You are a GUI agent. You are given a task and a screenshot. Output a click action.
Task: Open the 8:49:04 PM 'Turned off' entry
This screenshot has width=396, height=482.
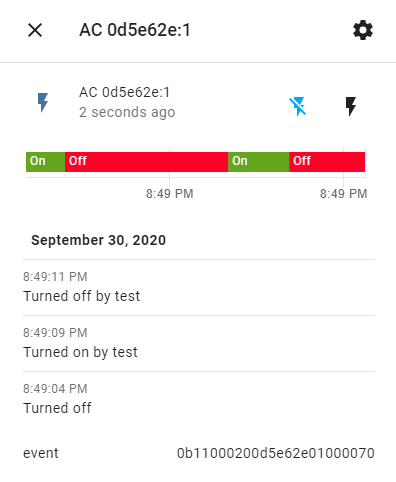tap(199, 399)
